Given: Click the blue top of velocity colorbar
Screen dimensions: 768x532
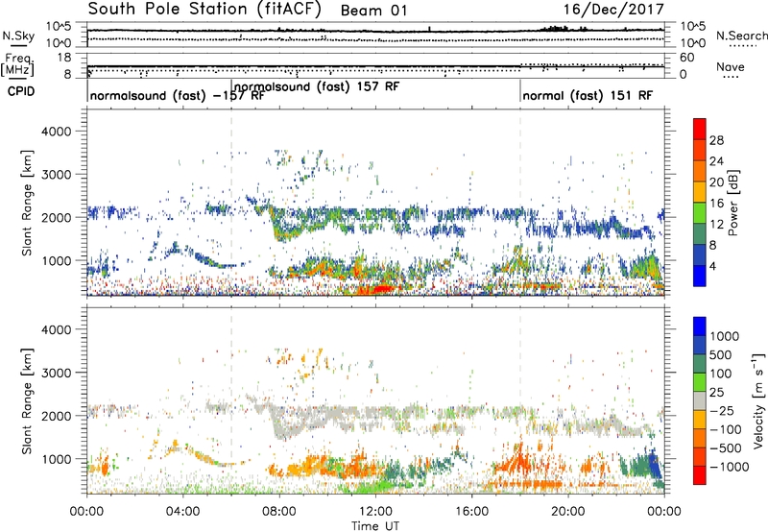Looking at the screenshot, I should (x=700, y=326).
